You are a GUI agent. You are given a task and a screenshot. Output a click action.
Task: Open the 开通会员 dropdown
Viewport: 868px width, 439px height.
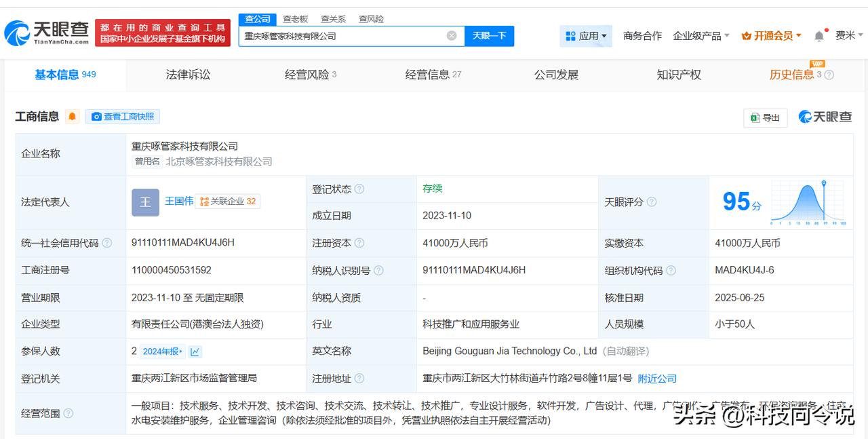pyautogui.click(x=772, y=36)
